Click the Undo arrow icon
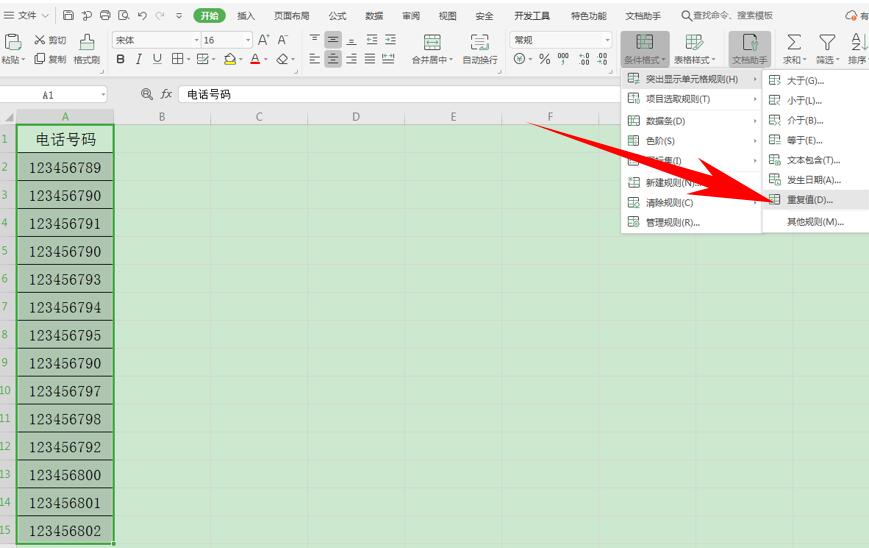This screenshot has height=548, width=869. click(x=142, y=16)
